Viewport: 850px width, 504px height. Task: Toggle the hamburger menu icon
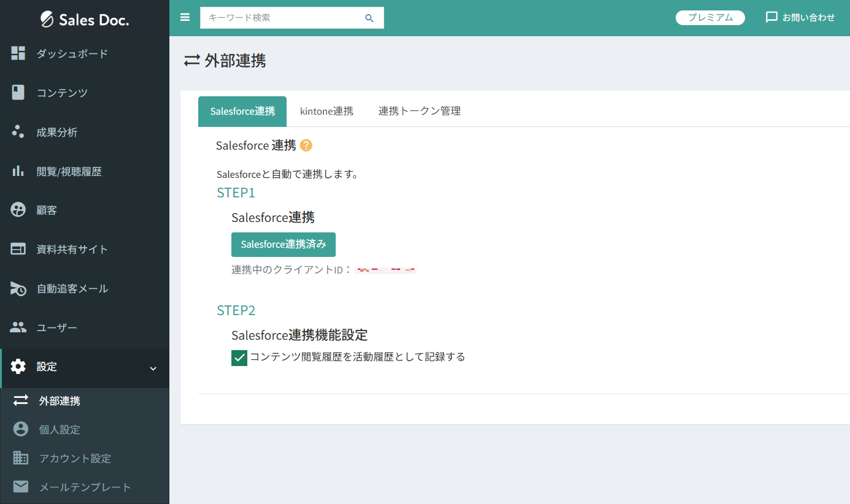click(185, 17)
